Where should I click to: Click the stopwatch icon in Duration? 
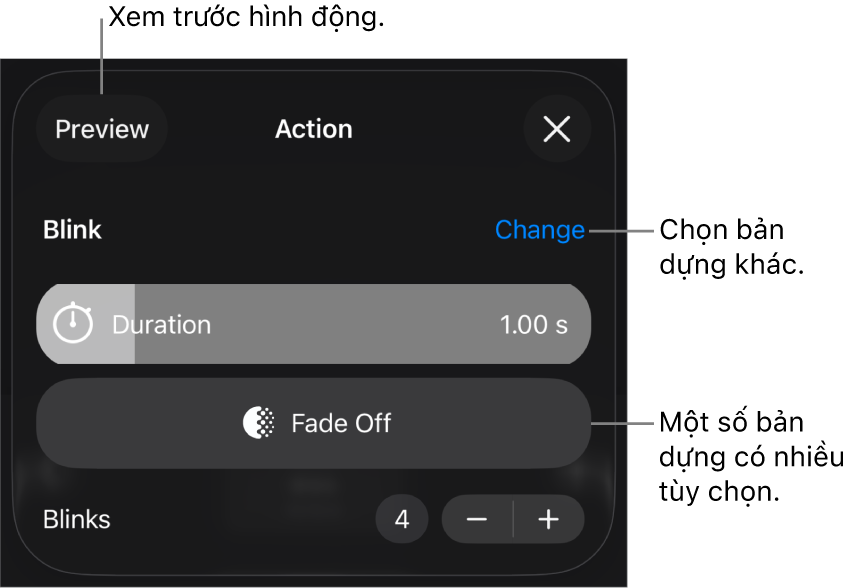(73, 324)
